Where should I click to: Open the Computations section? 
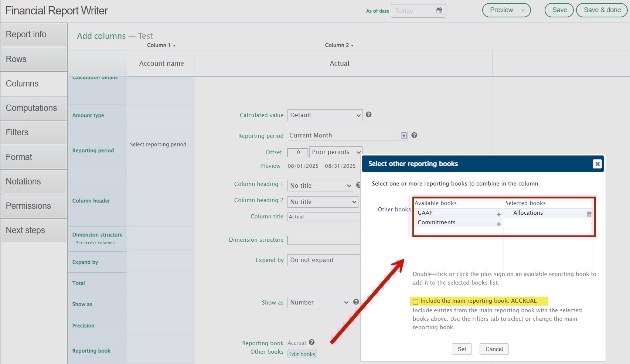pos(31,108)
